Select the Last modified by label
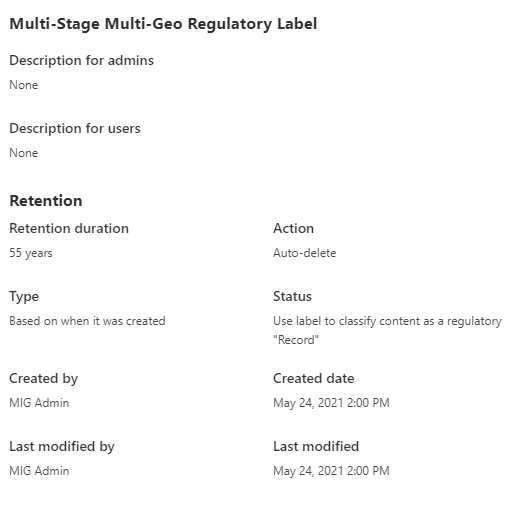Image resolution: width=510 pixels, height=524 pixels. click(x=62, y=446)
